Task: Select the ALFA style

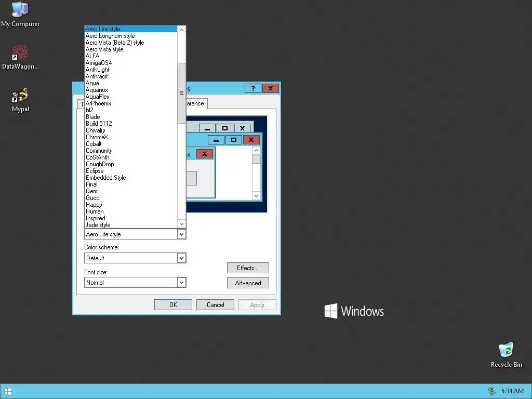Action: click(x=130, y=56)
